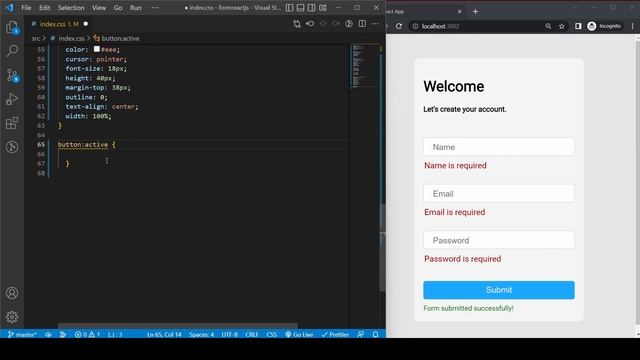640x360 pixels.
Task: Click the Incognito profile indicator
Action: tap(604, 26)
